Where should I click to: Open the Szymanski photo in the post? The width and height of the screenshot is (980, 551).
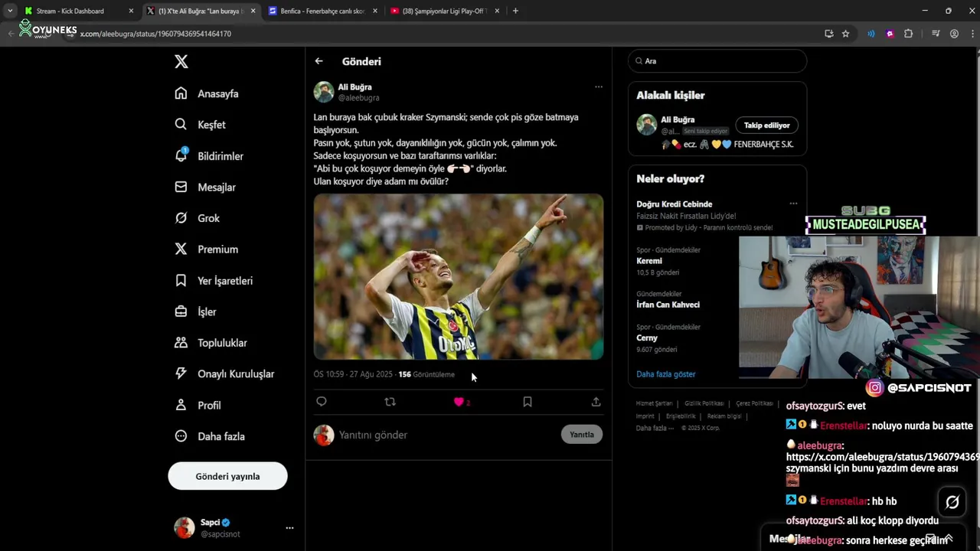pyautogui.click(x=459, y=277)
